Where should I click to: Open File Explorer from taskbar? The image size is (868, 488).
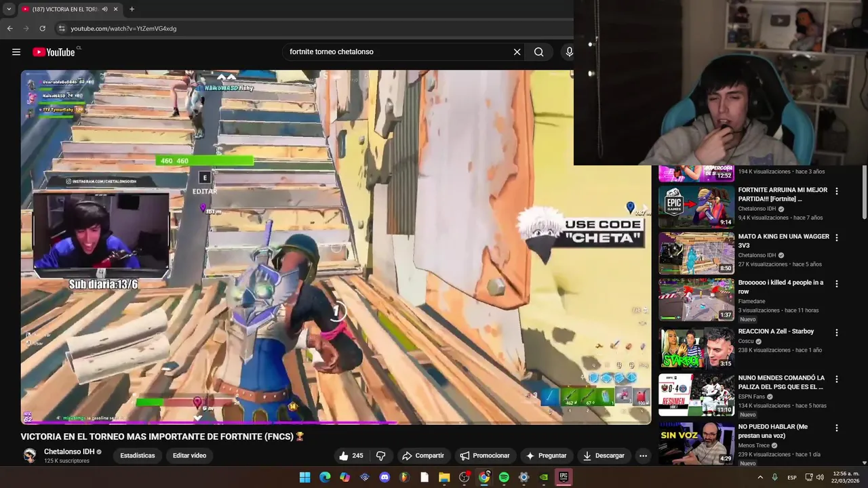(444, 477)
